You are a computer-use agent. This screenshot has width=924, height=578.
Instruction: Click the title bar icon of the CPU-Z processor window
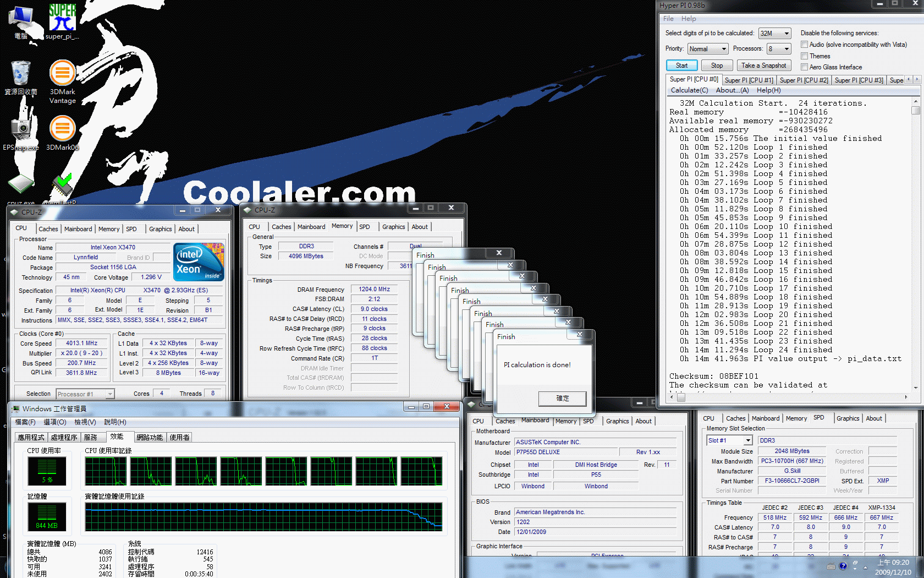pyautogui.click(x=14, y=212)
